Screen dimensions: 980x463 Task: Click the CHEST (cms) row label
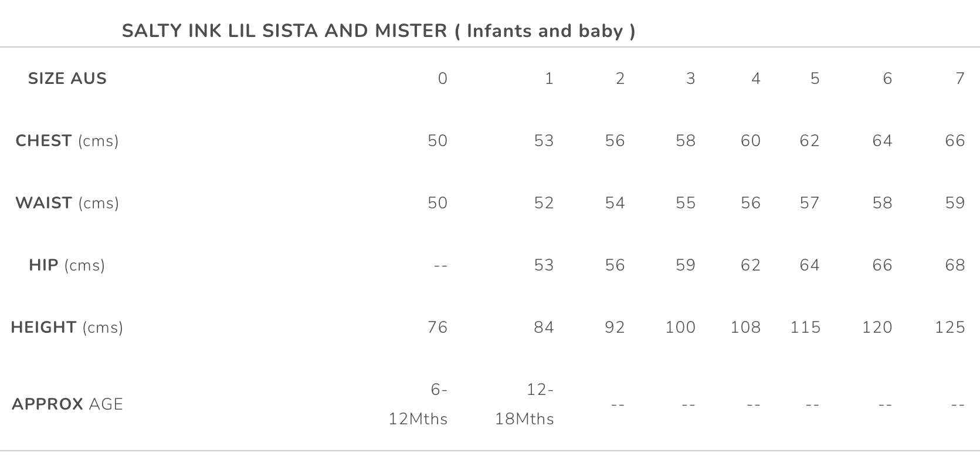[67, 141]
